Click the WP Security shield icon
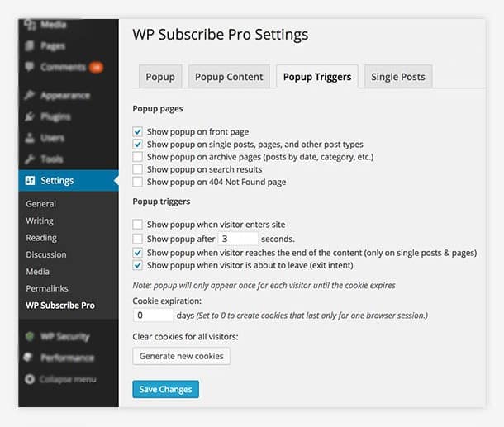The width and height of the screenshot is (504, 427). click(x=30, y=337)
